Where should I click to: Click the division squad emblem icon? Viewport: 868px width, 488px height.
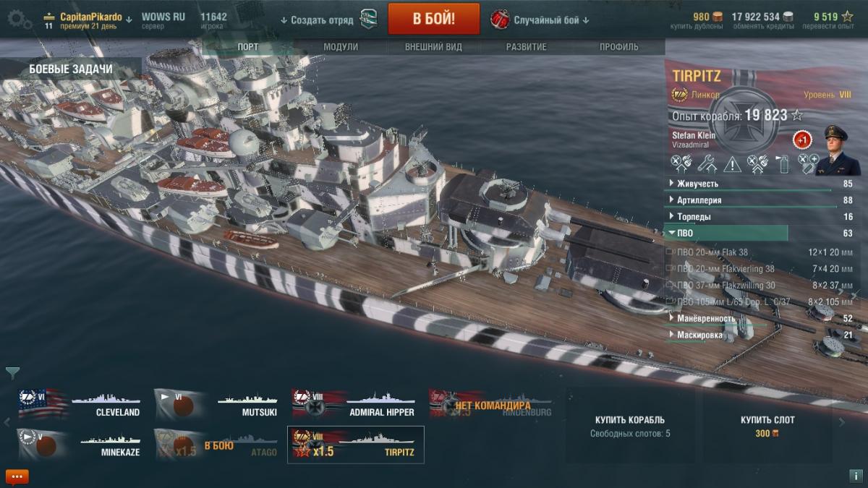pyautogui.click(x=369, y=20)
